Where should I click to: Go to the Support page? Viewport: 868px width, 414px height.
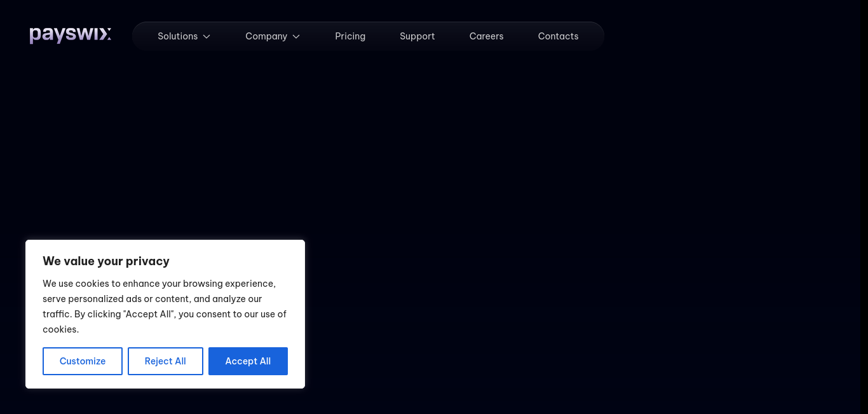point(417,36)
